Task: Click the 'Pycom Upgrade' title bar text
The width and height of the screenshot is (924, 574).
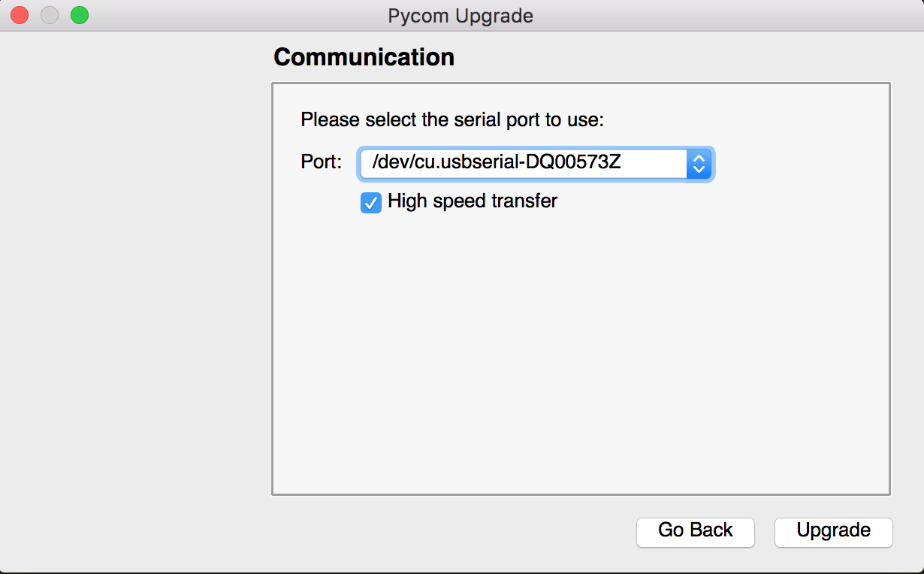Action: click(460, 16)
